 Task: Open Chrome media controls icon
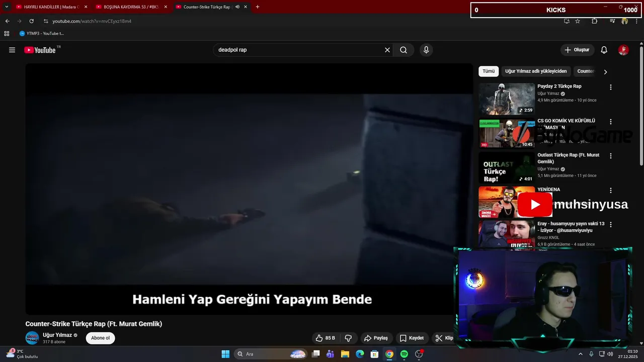point(612,21)
